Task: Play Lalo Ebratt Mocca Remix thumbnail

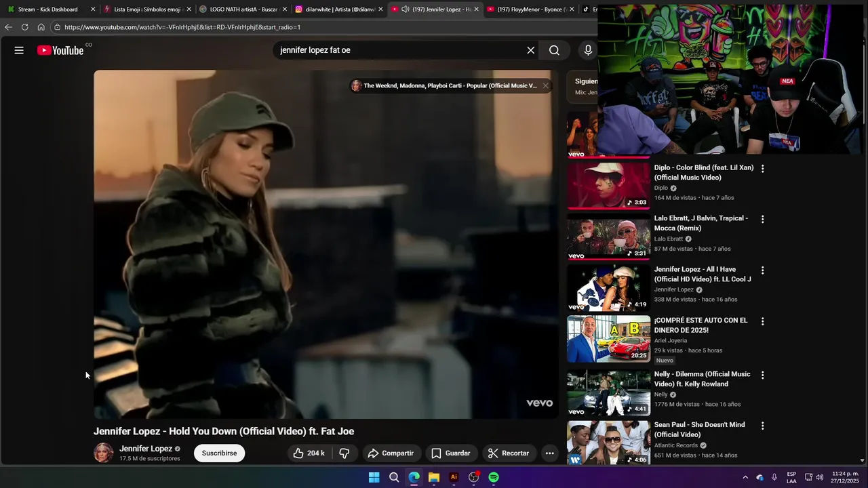Action: click(608, 237)
